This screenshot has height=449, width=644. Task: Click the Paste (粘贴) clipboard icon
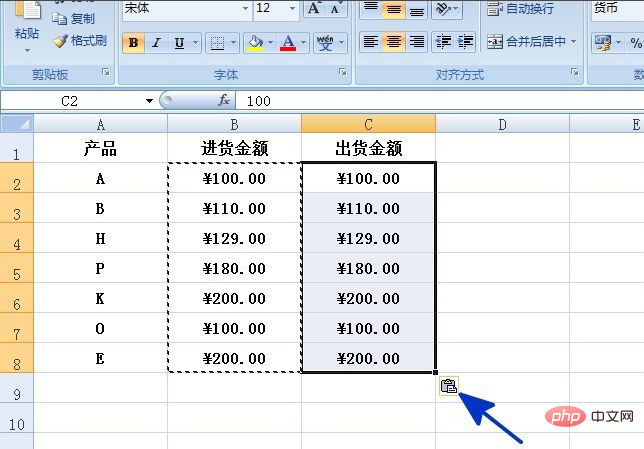click(27, 9)
